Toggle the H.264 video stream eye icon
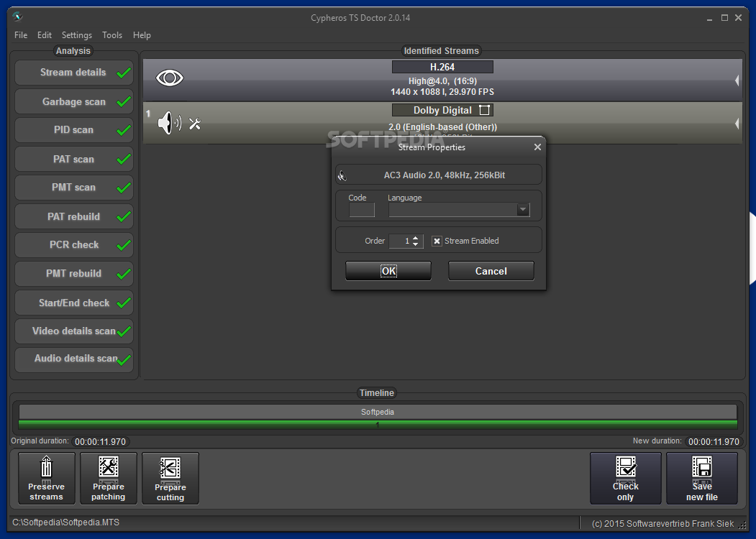The width and height of the screenshot is (756, 539). click(170, 78)
